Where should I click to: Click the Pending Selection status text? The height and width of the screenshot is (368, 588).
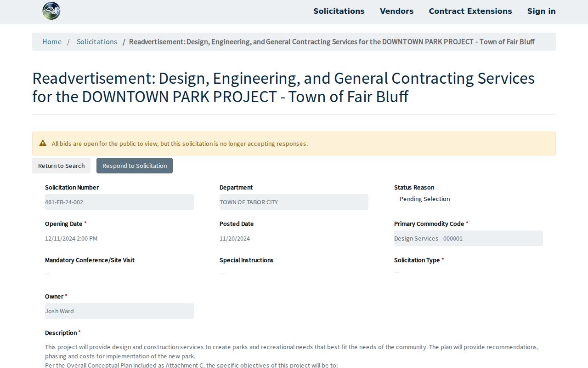(x=425, y=199)
